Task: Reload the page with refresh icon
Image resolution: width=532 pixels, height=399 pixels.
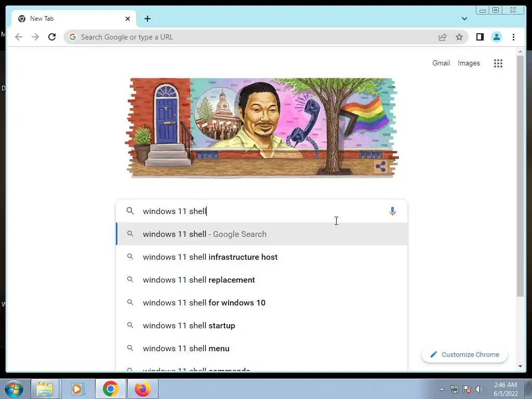Action: tap(52, 37)
